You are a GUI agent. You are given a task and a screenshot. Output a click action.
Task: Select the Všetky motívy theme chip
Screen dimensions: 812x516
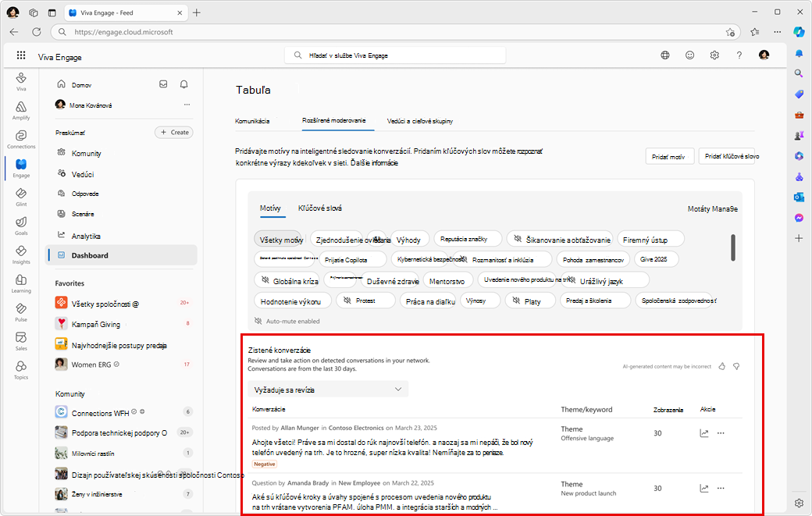point(278,240)
